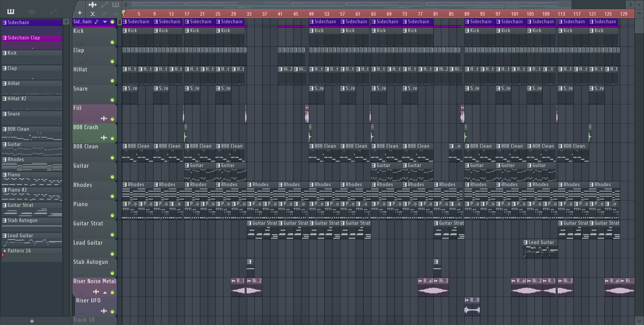The width and height of the screenshot is (644, 325).
Task: Click the curve icon in playlist toolbar
Action: click(x=104, y=14)
